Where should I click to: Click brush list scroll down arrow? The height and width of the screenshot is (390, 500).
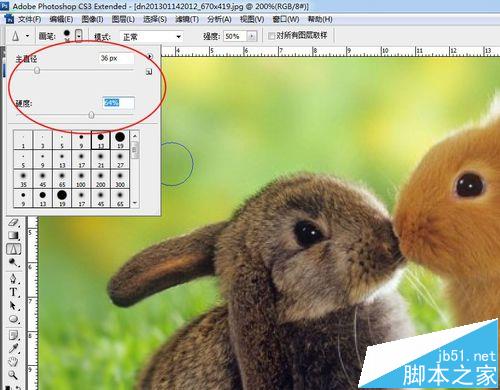(x=135, y=203)
